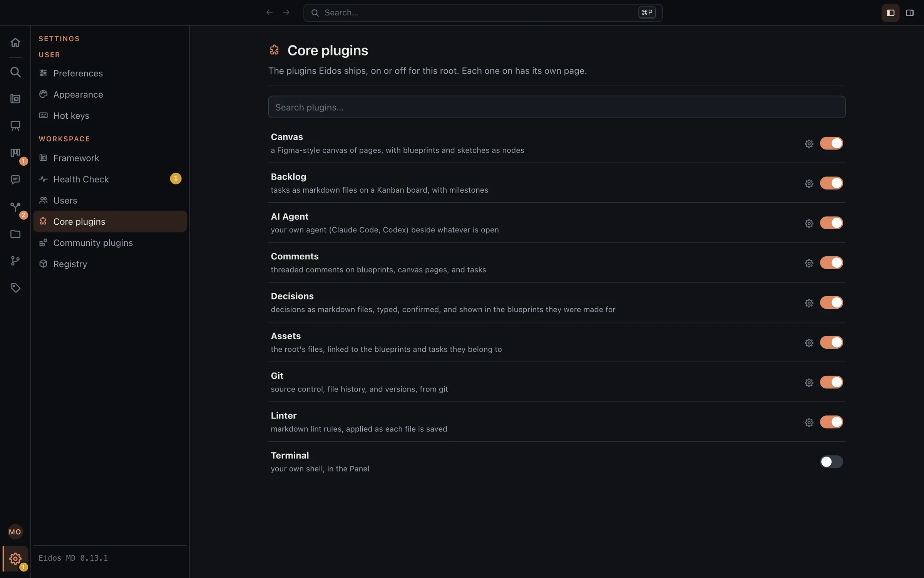Viewport: 924px width, 578px height.
Task: Open the Tags icon in the activity bar
Action: pyautogui.click(x=15, y=288)
